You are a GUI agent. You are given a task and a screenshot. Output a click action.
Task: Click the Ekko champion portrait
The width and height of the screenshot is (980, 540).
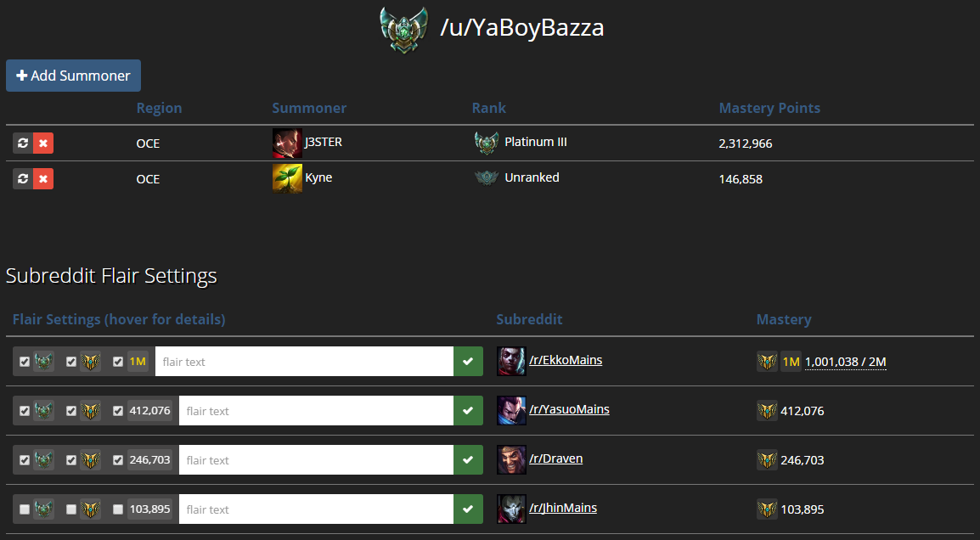511,361
